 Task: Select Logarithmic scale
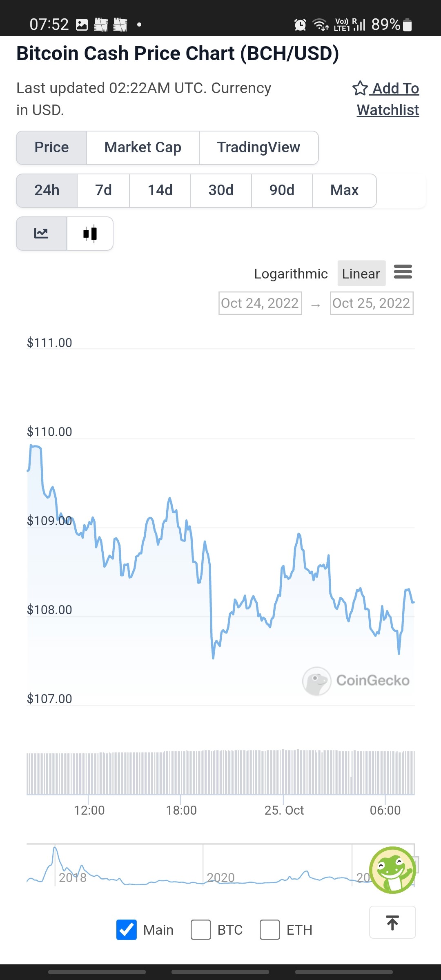tap(291, 274)
